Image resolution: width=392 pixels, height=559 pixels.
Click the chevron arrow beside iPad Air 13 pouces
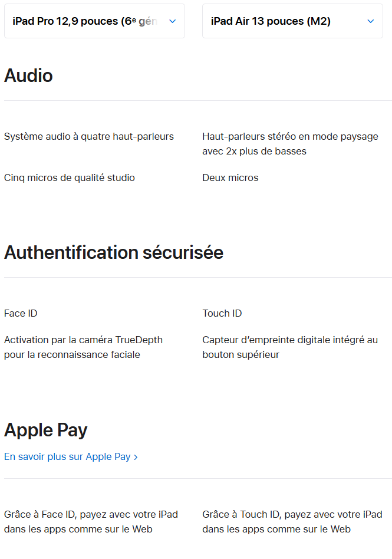tap(370, 21)
